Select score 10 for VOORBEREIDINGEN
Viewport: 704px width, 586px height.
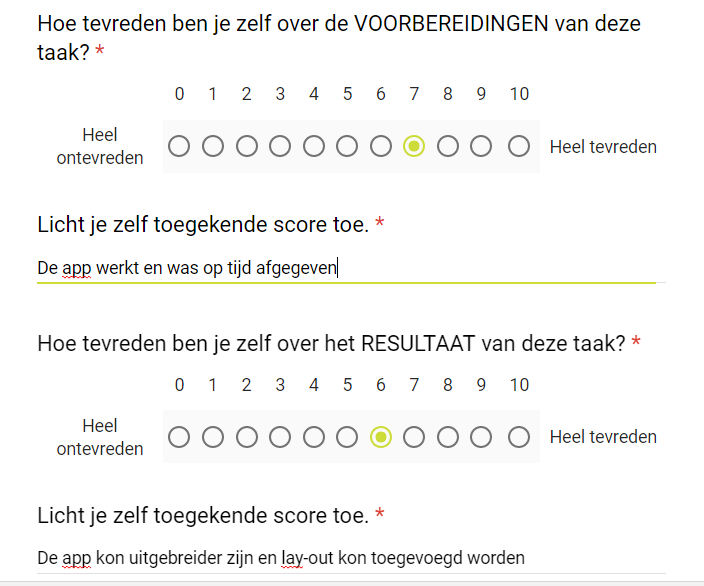[x=519, y=147]
